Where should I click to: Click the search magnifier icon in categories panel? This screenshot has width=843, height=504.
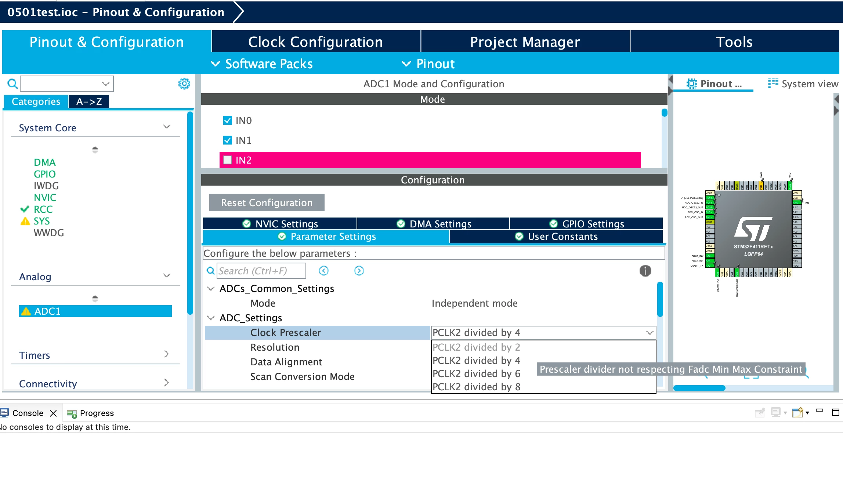point(12,84)
